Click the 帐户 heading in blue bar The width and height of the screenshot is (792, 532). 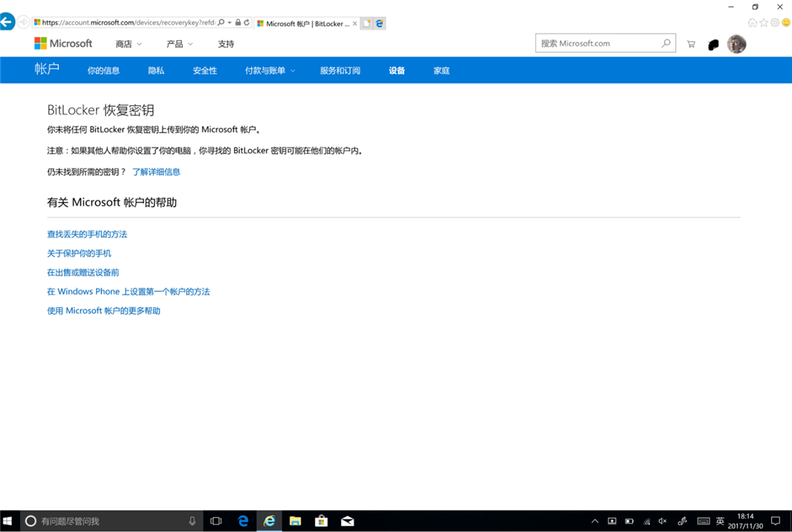[x=47, y=69]
